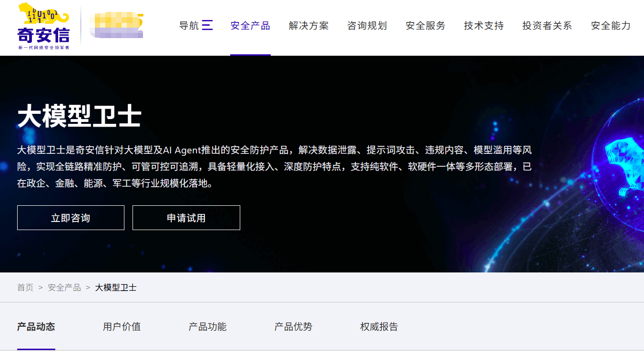
Task: Click the blurred logo beside 奇安信
Action: tap(117, 26)
